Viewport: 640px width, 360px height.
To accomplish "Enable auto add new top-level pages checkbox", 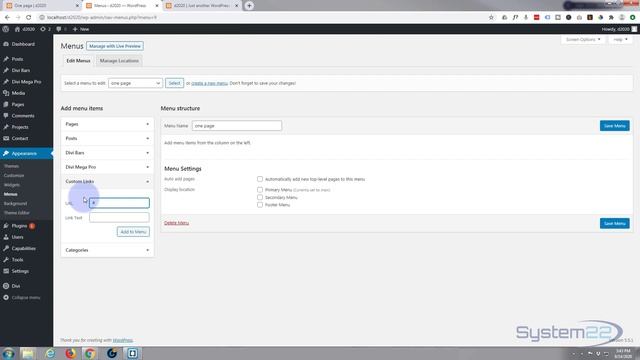I will point(260,179).
